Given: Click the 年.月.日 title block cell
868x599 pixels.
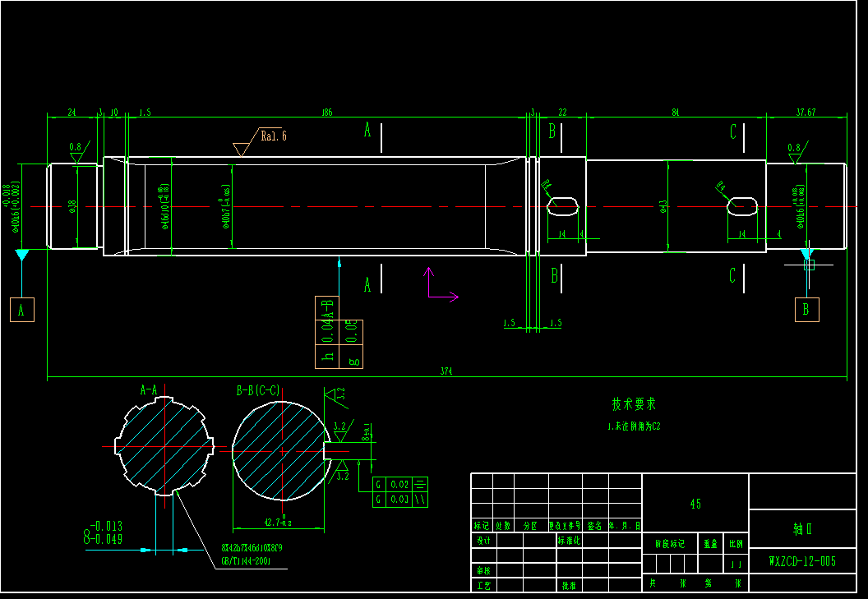Looking at the screenshot, I should 625,525.
